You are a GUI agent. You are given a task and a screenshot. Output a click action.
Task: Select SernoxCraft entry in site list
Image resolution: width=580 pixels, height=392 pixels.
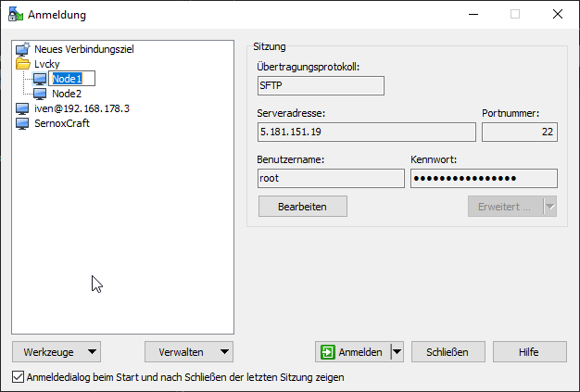point(62,123)
